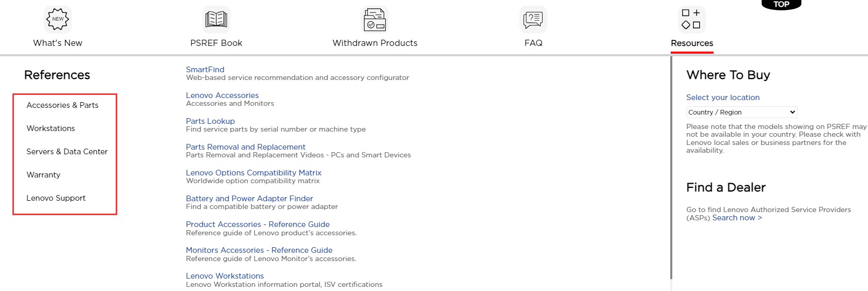
Task: Click the black TOP button
Action: (x=781, y=5)
